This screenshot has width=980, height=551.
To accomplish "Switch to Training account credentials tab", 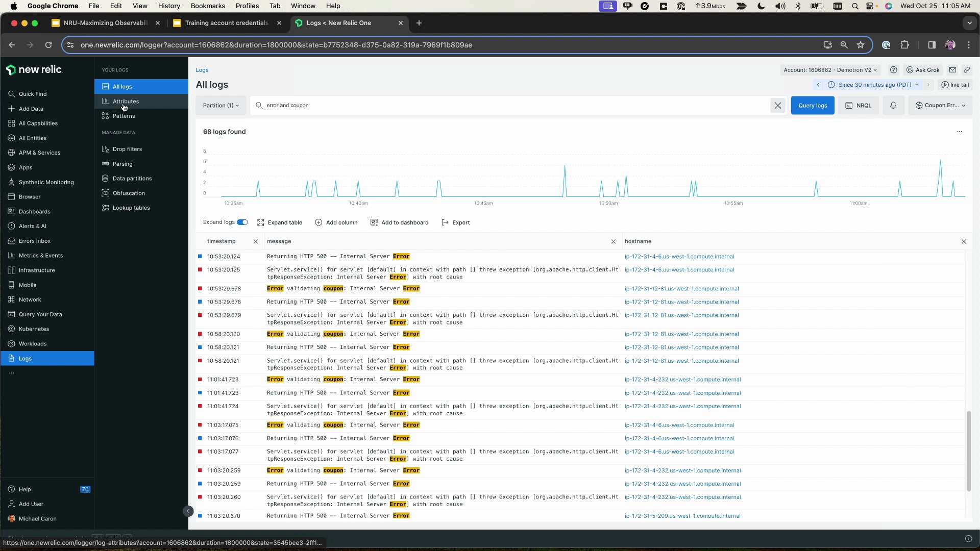I will coord(227,23).
